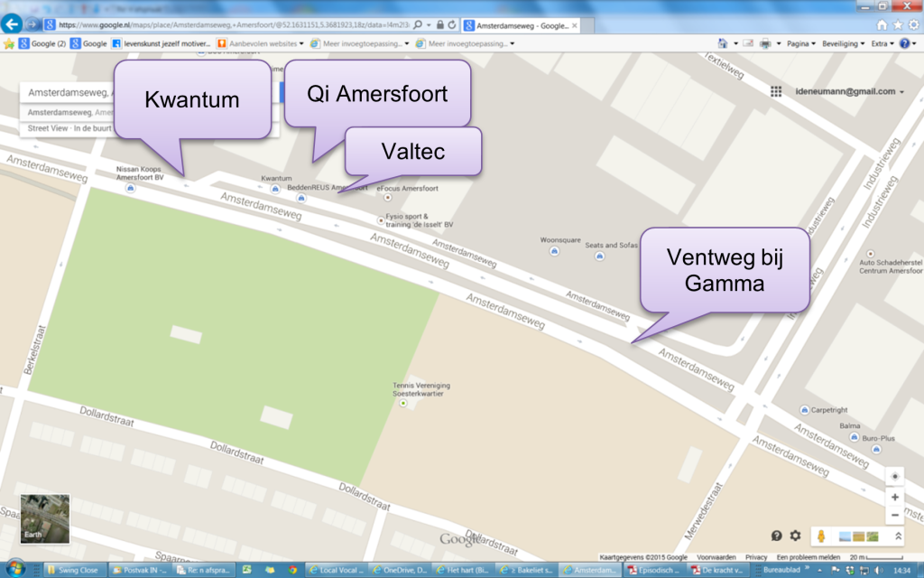924x578 pixels.
Task: Open the Google (2) bookmark
Action: 42,43
